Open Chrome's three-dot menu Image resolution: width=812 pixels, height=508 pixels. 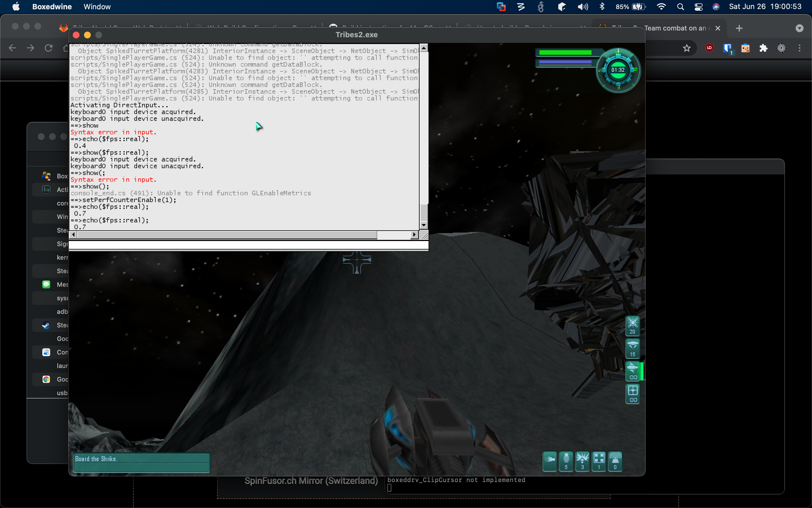[799, 48]
